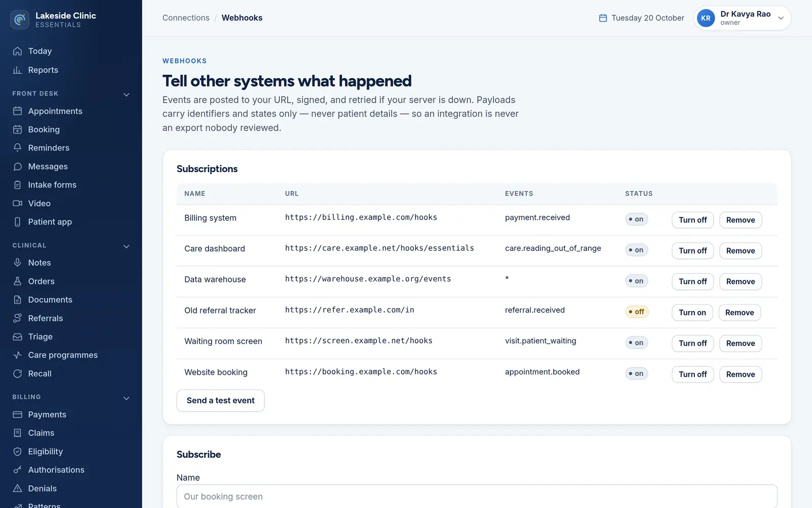Open Reports via bar chart icon

(17, 70)
